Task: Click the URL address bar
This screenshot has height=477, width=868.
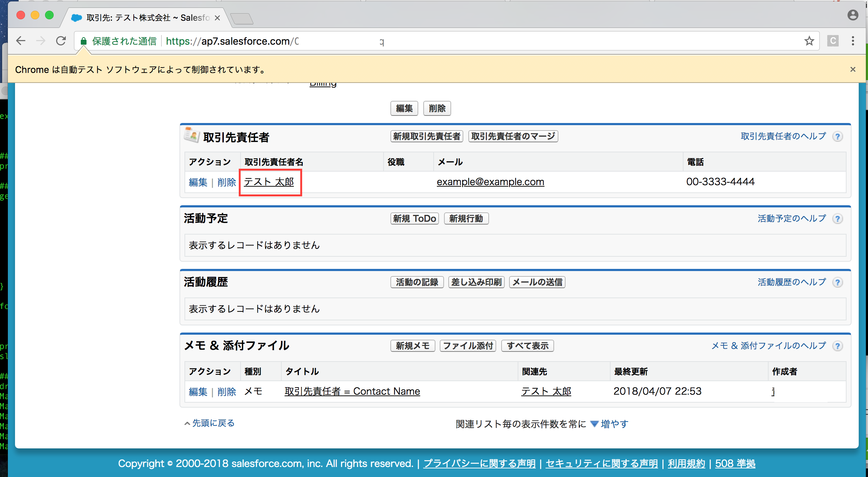Action: 447,41
